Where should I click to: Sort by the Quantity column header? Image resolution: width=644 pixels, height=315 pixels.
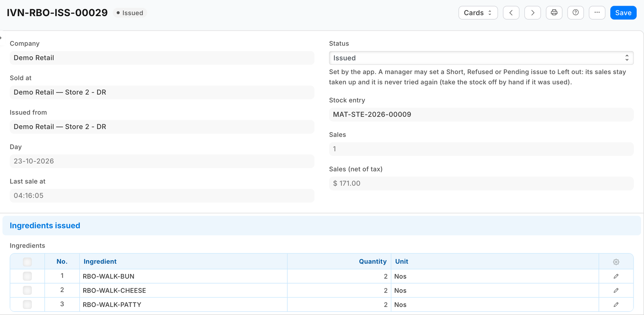373,261
